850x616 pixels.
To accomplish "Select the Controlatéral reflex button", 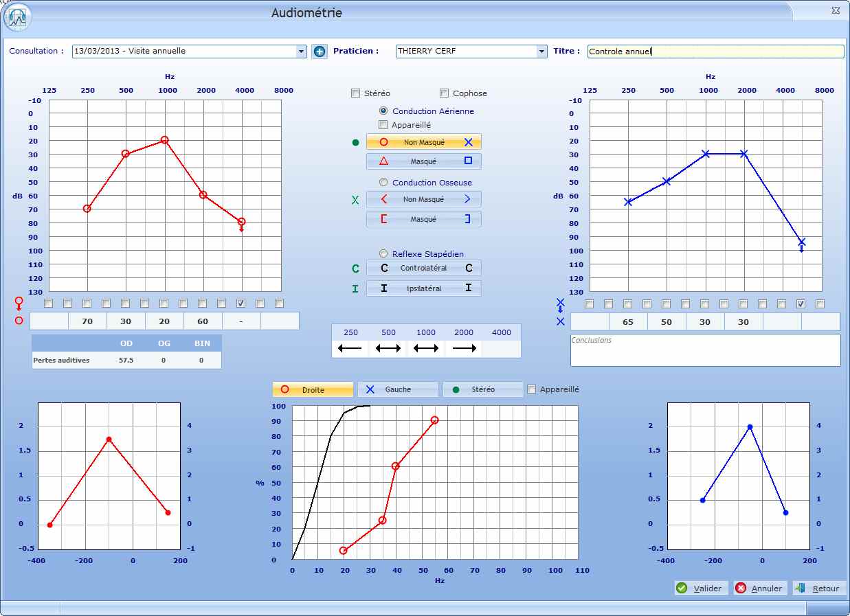I will point(423,268).
